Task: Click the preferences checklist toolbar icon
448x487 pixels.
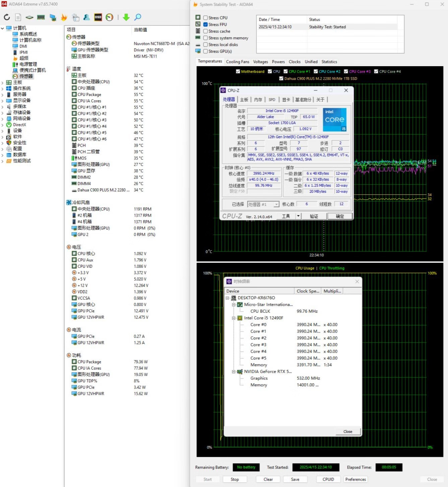Action: point(76,17)
